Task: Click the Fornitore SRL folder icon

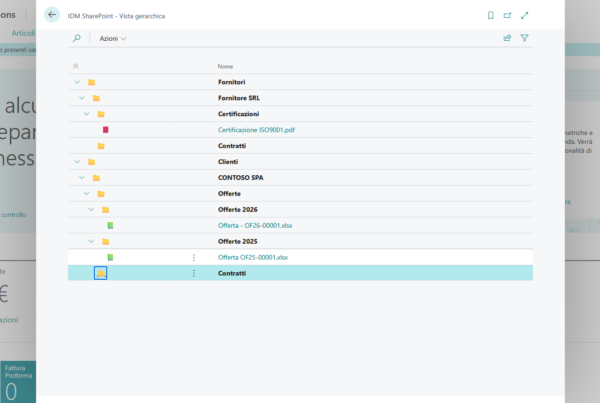Action: [96, 98]
